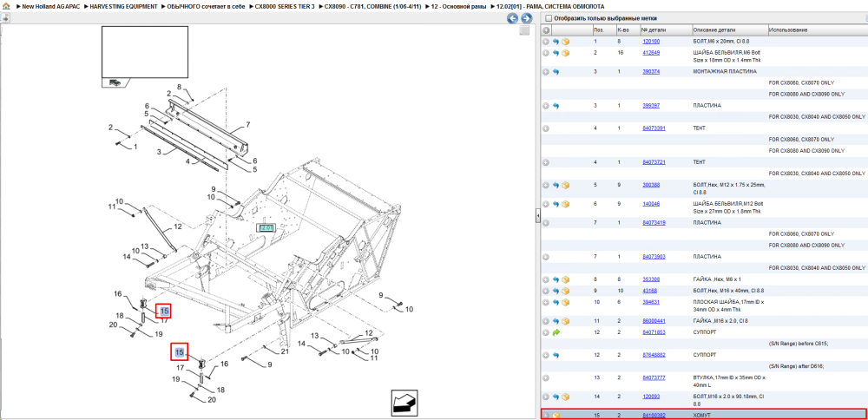Click blue arrow icon for part 120100
Screen dimensions: 868x420
coord(556,42)
